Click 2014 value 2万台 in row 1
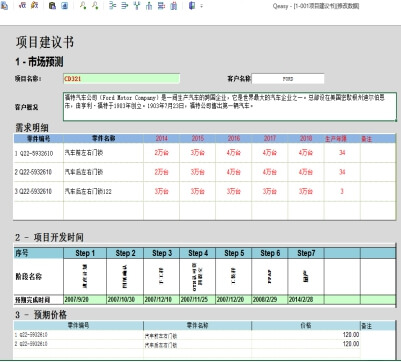The image size is (401, 362). (161, 153)
